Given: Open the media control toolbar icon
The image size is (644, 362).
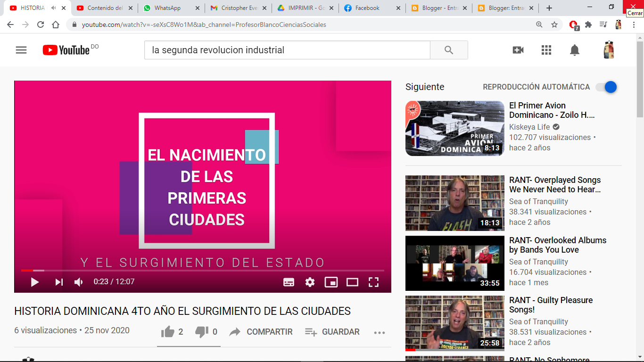Looking at the screenshot, I should [603, 25].
